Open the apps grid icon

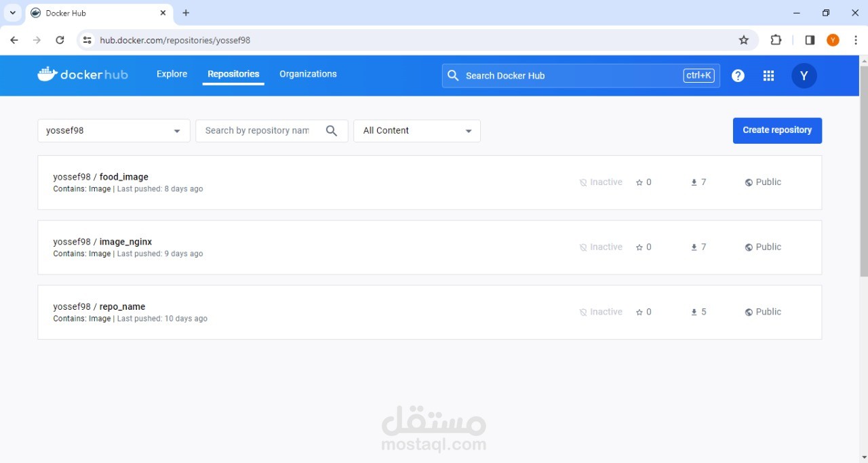click(768, 76)
